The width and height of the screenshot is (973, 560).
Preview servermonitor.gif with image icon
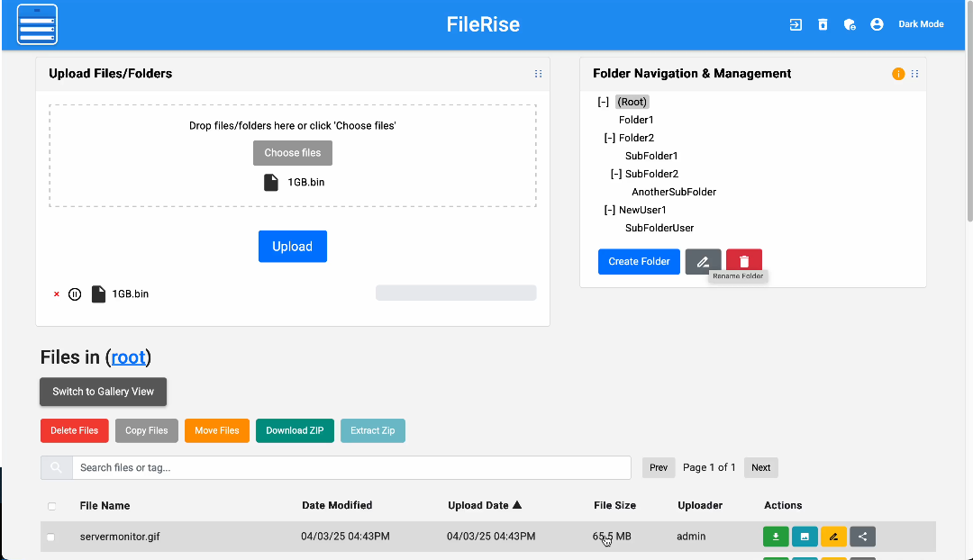click(x=805, y=537)
